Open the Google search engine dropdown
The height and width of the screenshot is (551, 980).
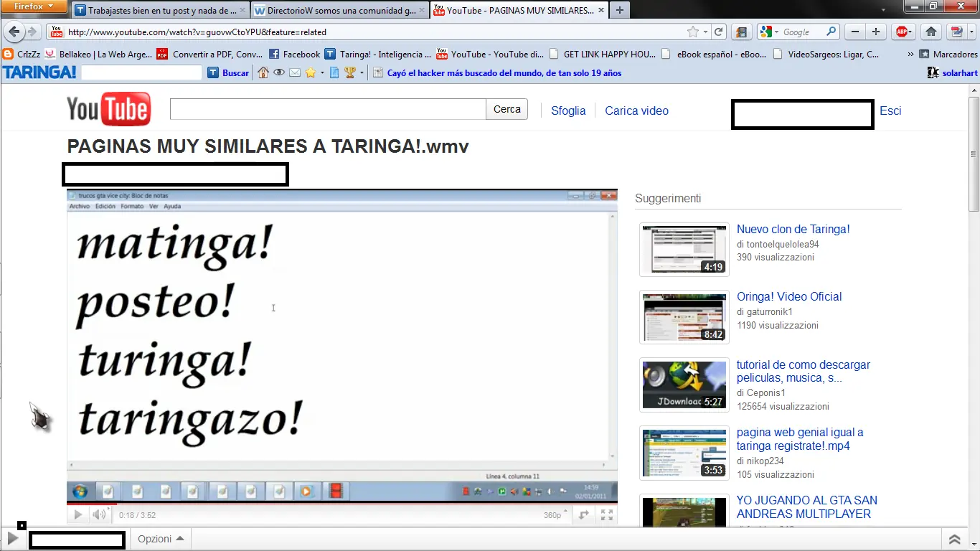pyautogui.click(x=769, y=32)
